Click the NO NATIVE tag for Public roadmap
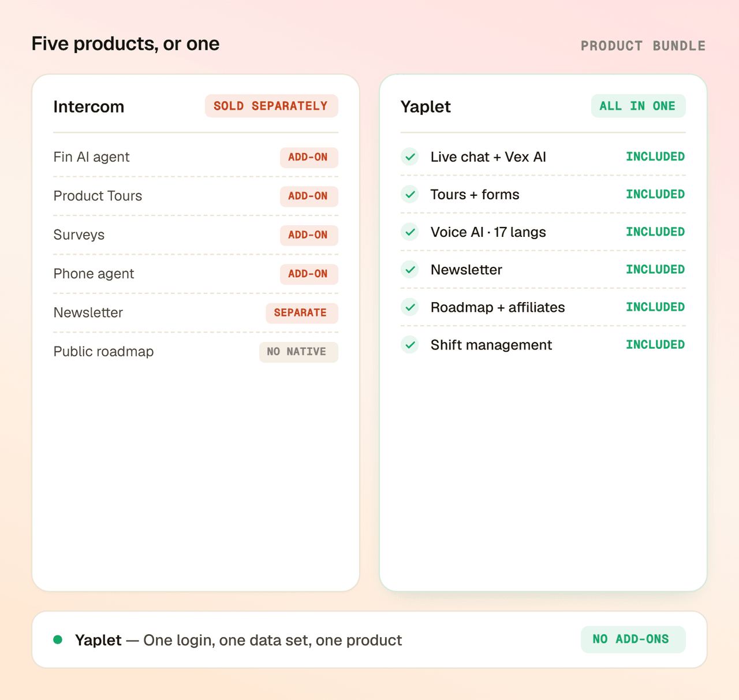 (298, 352)
